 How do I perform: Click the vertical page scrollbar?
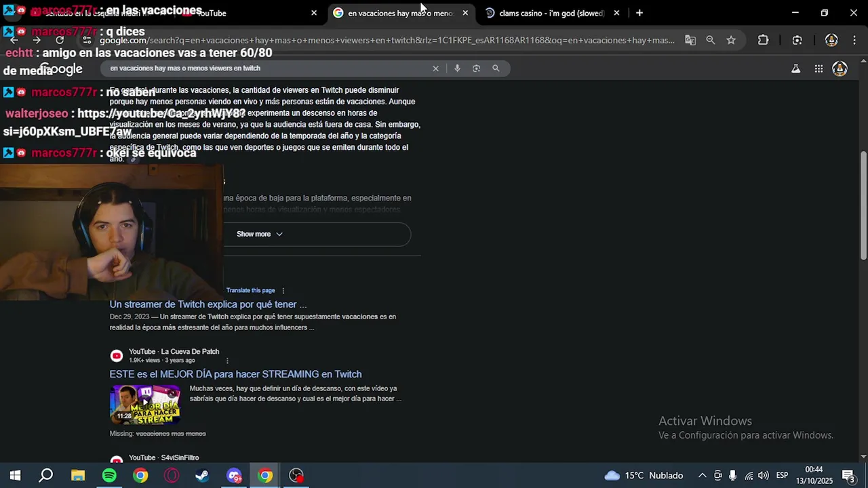point(863,205)
